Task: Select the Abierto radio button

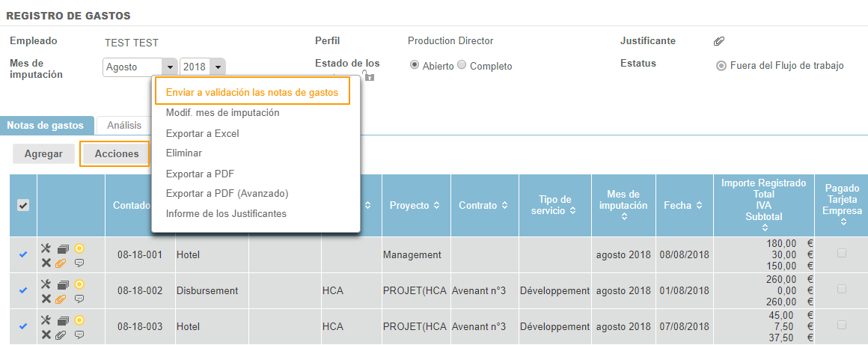Action: coord(414,65)
